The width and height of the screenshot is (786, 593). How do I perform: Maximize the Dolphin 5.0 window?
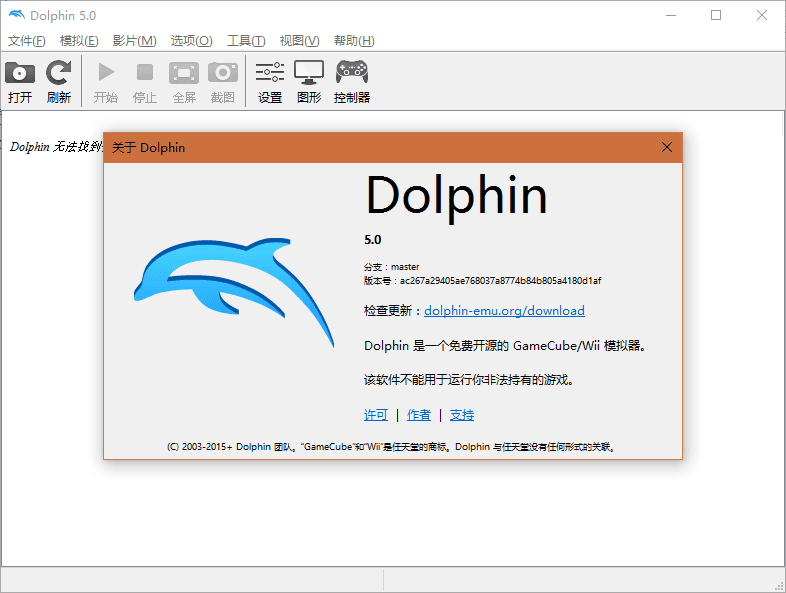tap(716, 15)
